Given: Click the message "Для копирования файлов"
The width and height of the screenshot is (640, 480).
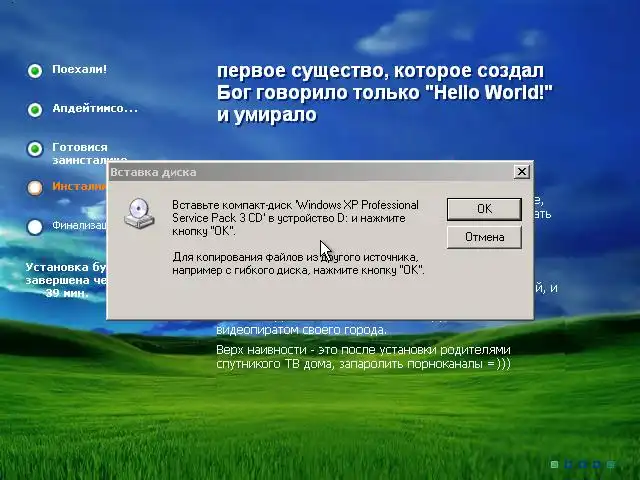Looking at the screenshot, I should pos(298,264).
